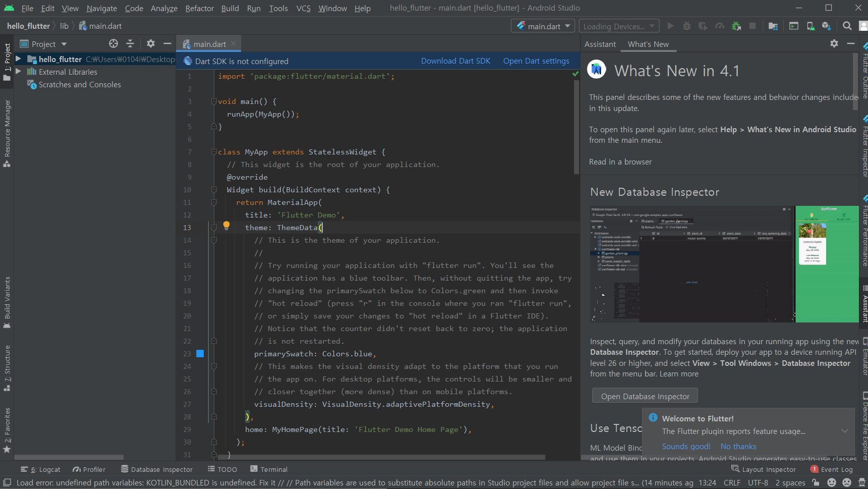The height and width of the screenshot is (489, 868).
Task: Toggle the Build Variants side tool window
Action: [x=7, y=302]
